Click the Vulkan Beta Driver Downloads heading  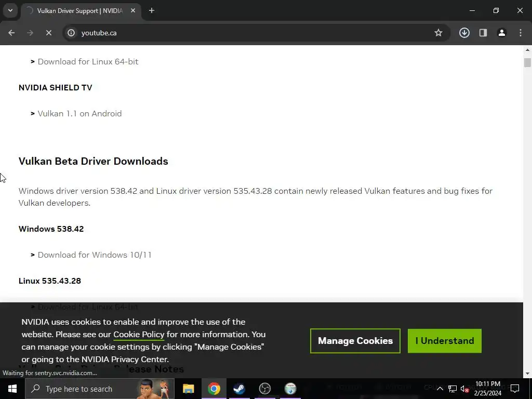(x=94, y=161)
